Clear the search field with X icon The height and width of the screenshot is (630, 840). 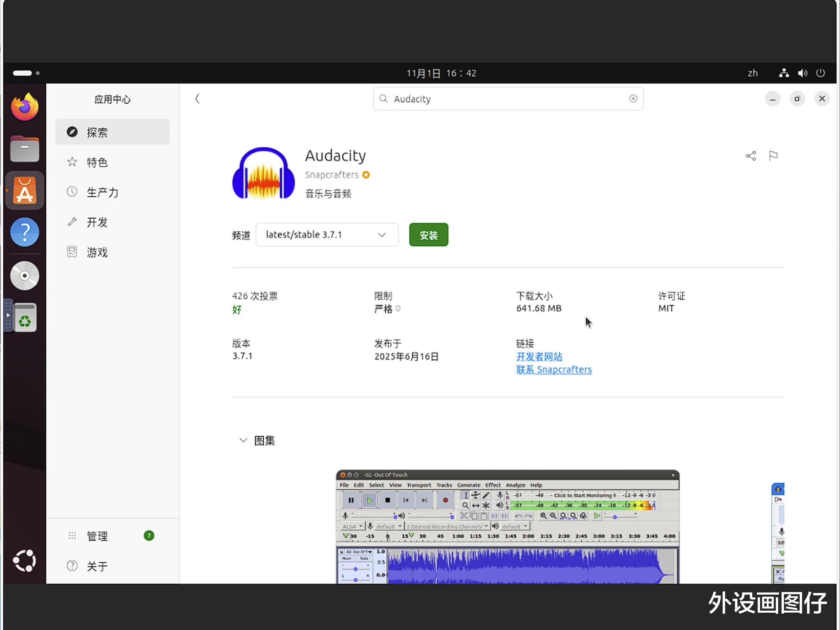click(633, 98)
